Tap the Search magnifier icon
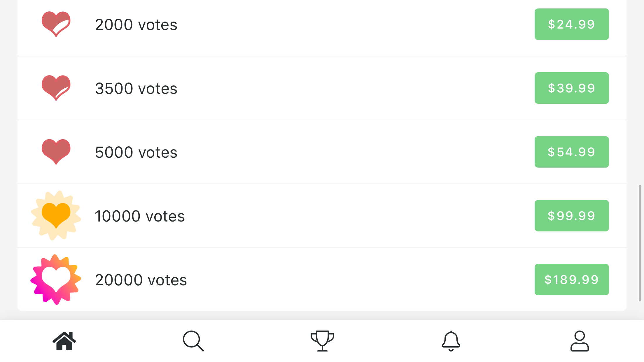This screenshot has height=362, width=644. (x=193, y=341)
